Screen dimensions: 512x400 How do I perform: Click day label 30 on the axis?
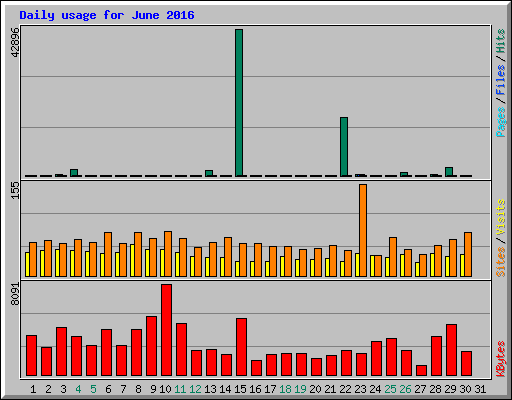tap(465, 389)
